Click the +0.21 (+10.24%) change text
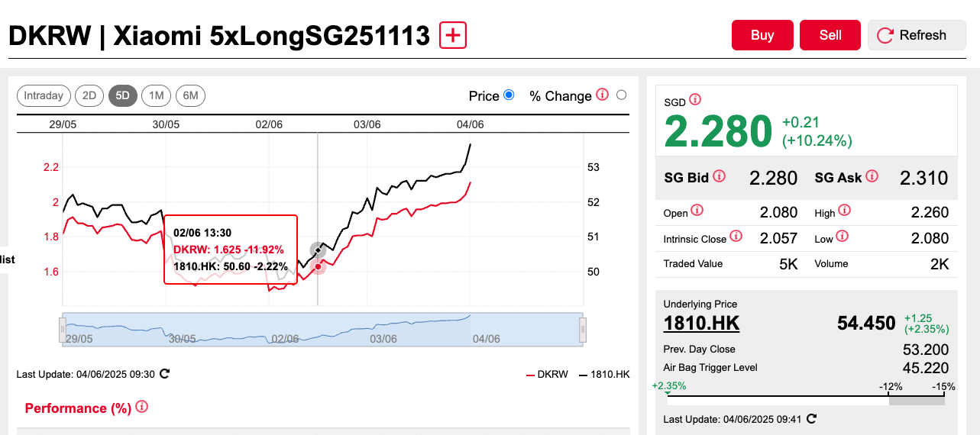 point(817,131)
